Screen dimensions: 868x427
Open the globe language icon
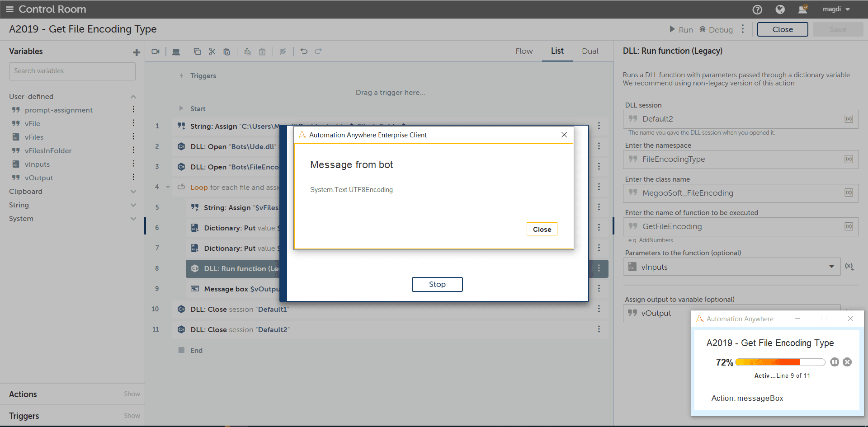click(780, 9)
